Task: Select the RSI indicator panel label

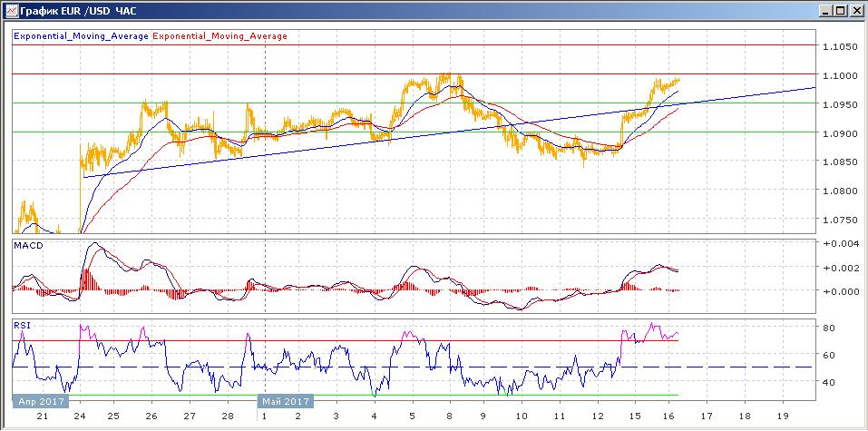Action: click(21, 323)
